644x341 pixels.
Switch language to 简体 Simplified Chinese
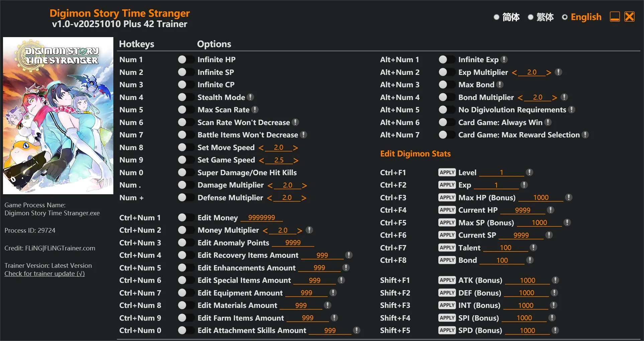click(507, 17)
